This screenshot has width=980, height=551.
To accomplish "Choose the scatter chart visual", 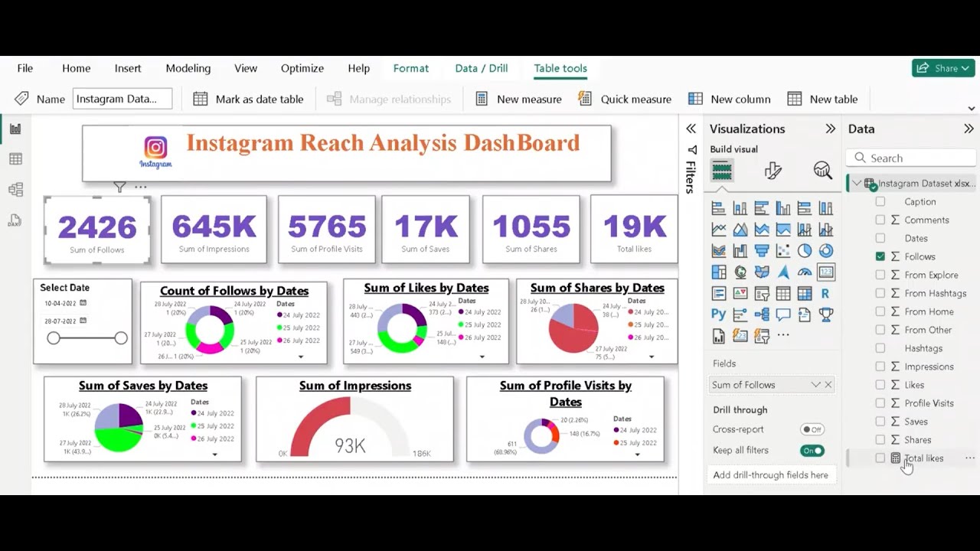I will [x=782, y=251].
